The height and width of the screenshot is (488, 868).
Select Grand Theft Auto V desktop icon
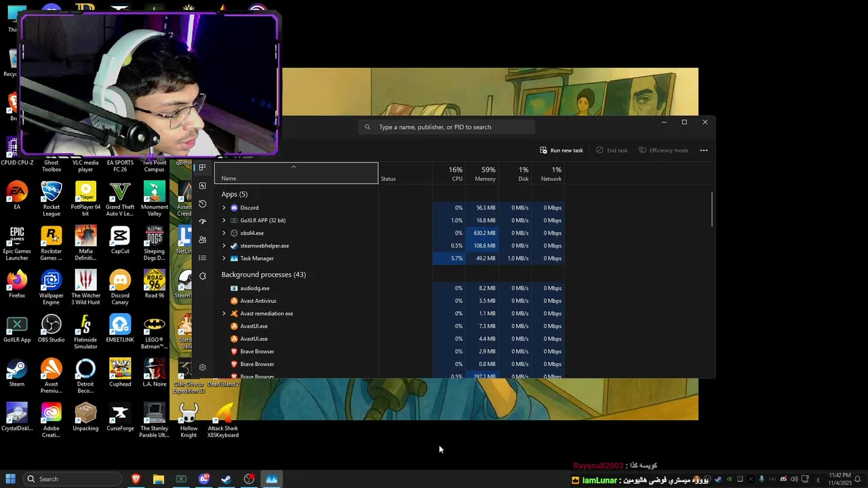[120, 199]
